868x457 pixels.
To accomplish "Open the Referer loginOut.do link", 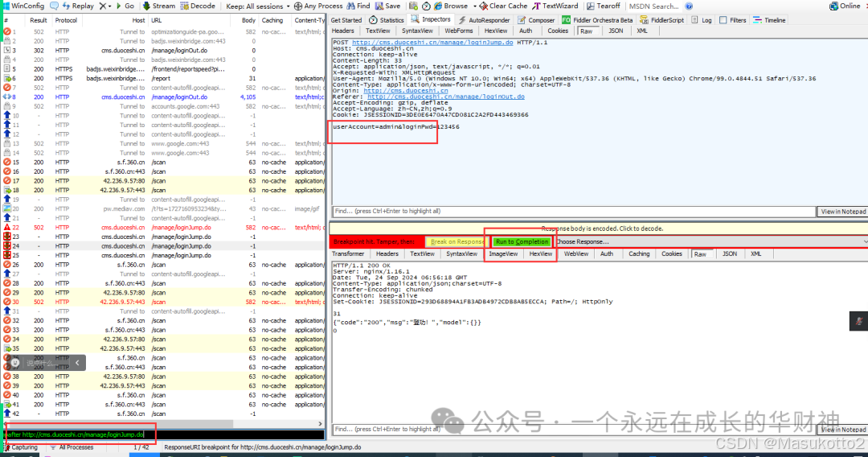I will 445,97.
